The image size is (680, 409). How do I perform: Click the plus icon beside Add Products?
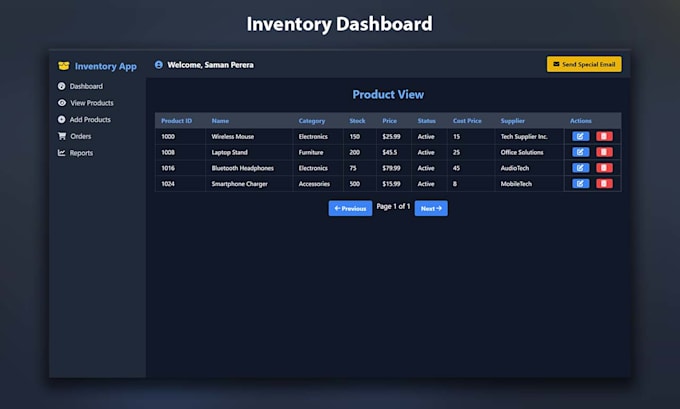(62, 119)
